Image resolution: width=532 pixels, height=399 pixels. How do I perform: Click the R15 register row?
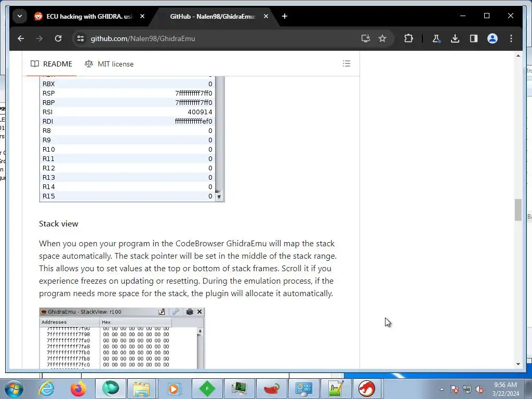pyautogui.click(x=127, y=196)
